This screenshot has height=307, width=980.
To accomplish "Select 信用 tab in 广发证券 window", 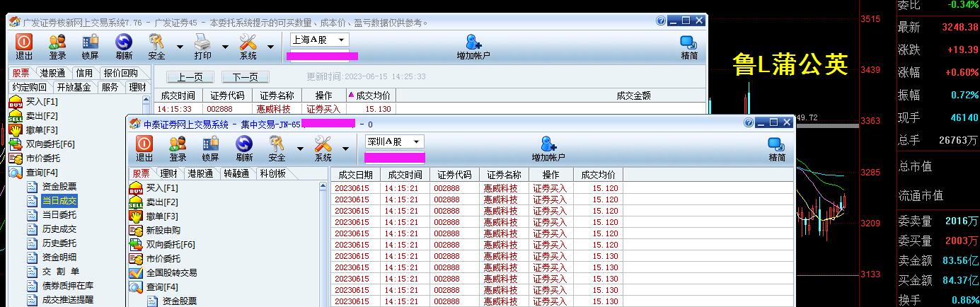I will click(x=84, y=73).
